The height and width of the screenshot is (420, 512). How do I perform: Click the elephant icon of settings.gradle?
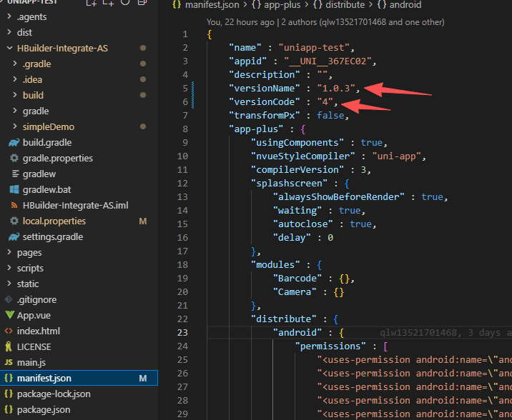tap(14, 236)
